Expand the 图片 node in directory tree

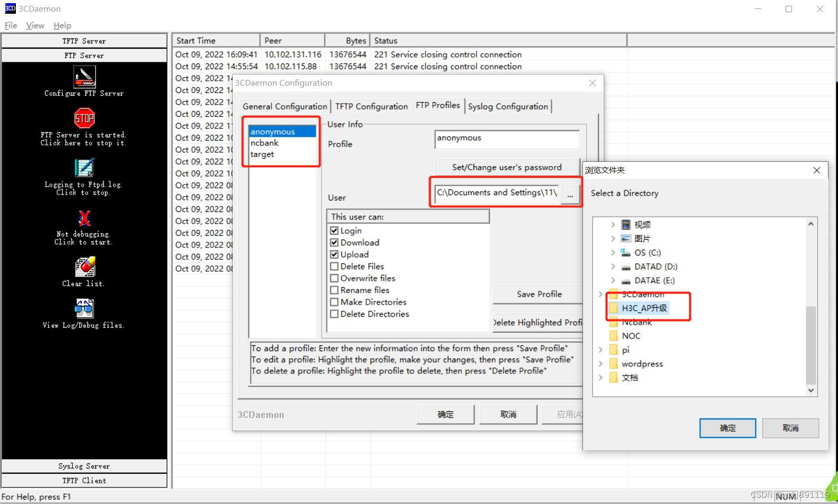613,239
